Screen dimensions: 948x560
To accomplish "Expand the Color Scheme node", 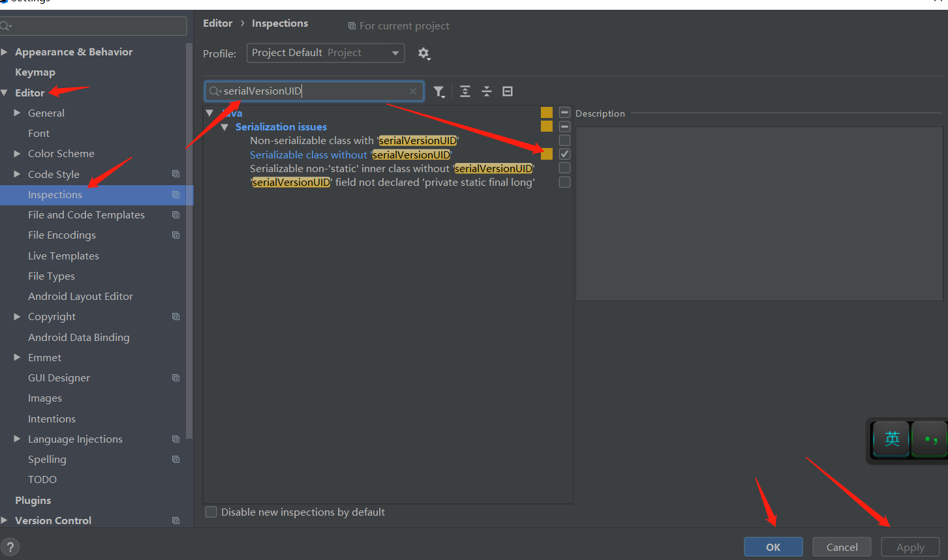I will click(x=17, y=153).
